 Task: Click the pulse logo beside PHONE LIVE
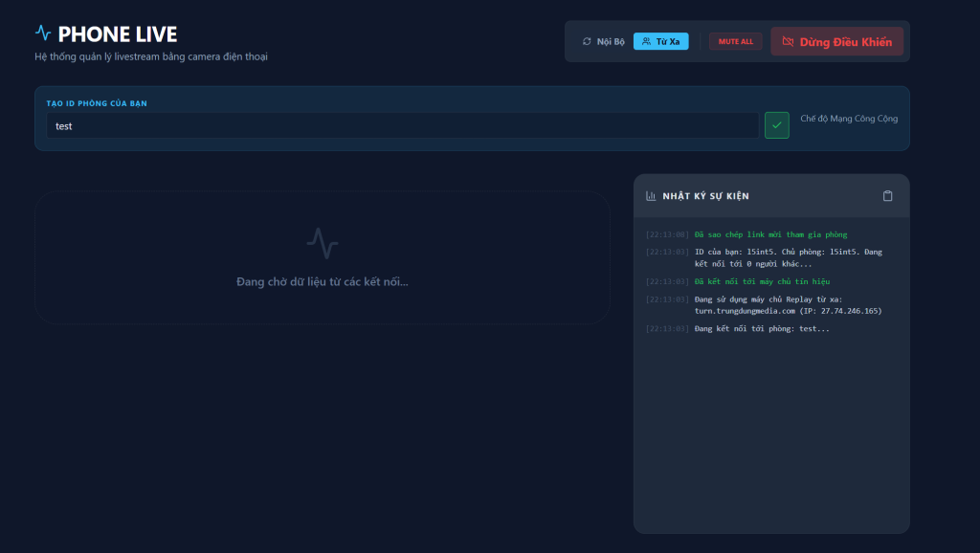pos(43,33)
